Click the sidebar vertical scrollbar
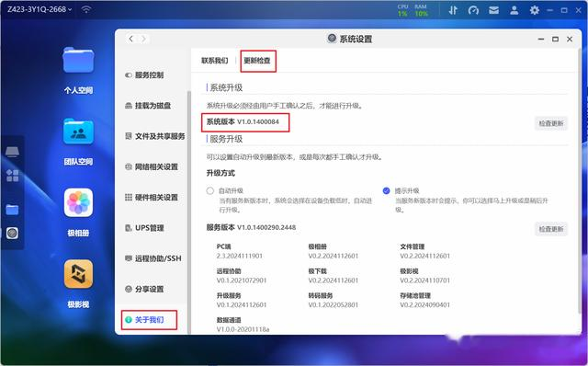Viewport: 588px width, 366px height. pyautogui.click(x=189, y=211)
